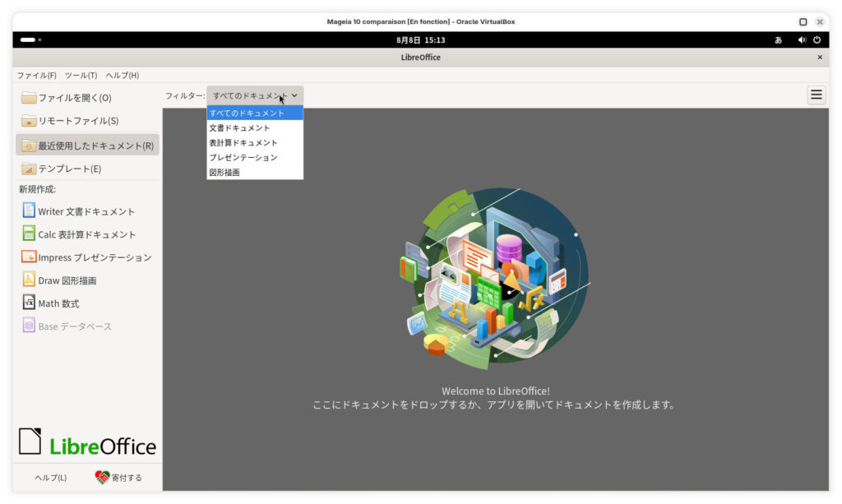Click ファイルを開く(O) label
The width and height of the screenshot is (842, 504).
click(x=75, y=98)
